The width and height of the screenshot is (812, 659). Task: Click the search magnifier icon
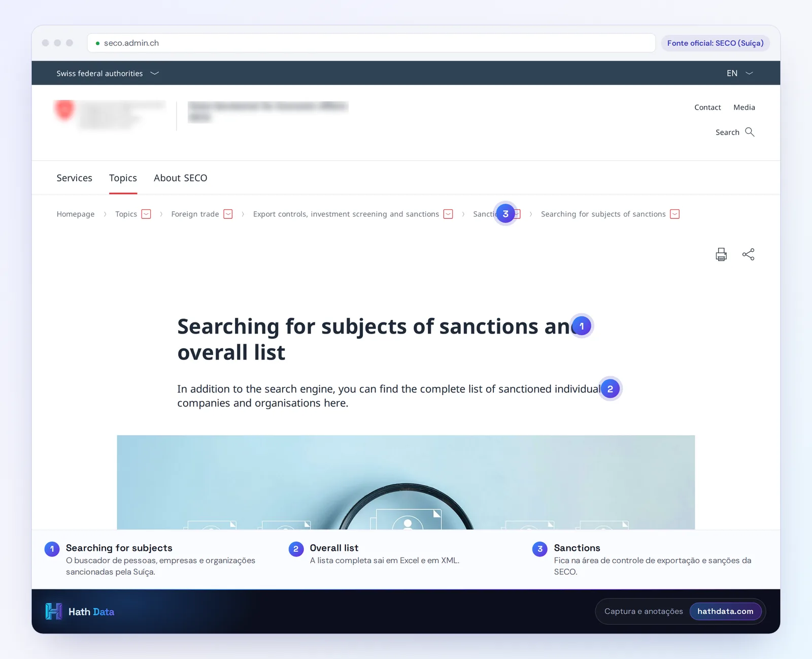[750, 132]
